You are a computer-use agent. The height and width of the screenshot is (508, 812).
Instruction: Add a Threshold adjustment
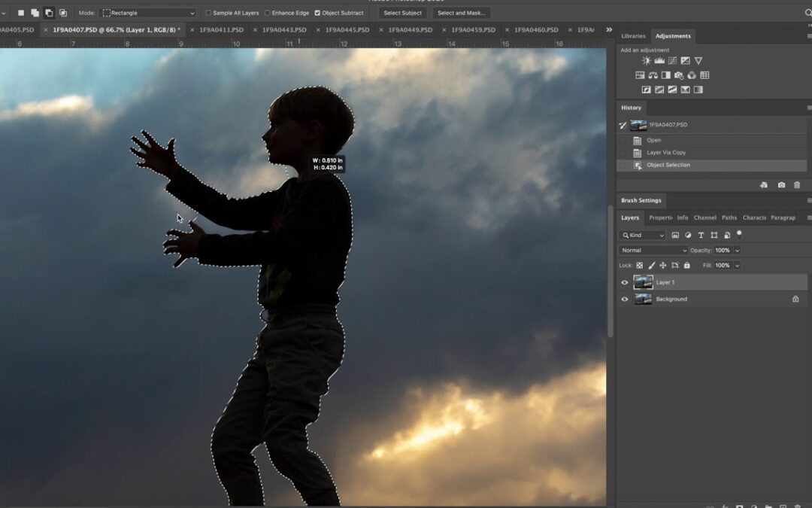click(x=672, y=90)
